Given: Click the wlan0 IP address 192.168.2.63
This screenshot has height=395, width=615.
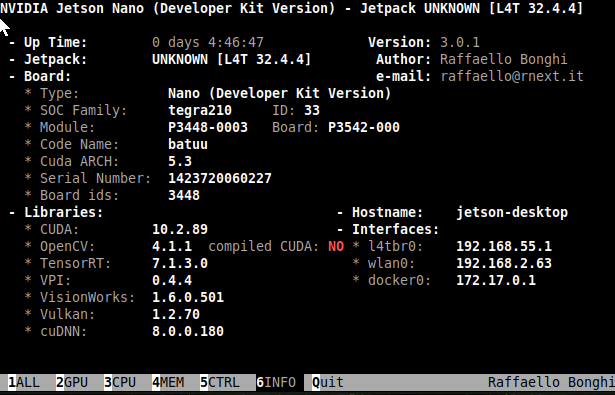Looking at the screenshot, I should tap(504, 263).
